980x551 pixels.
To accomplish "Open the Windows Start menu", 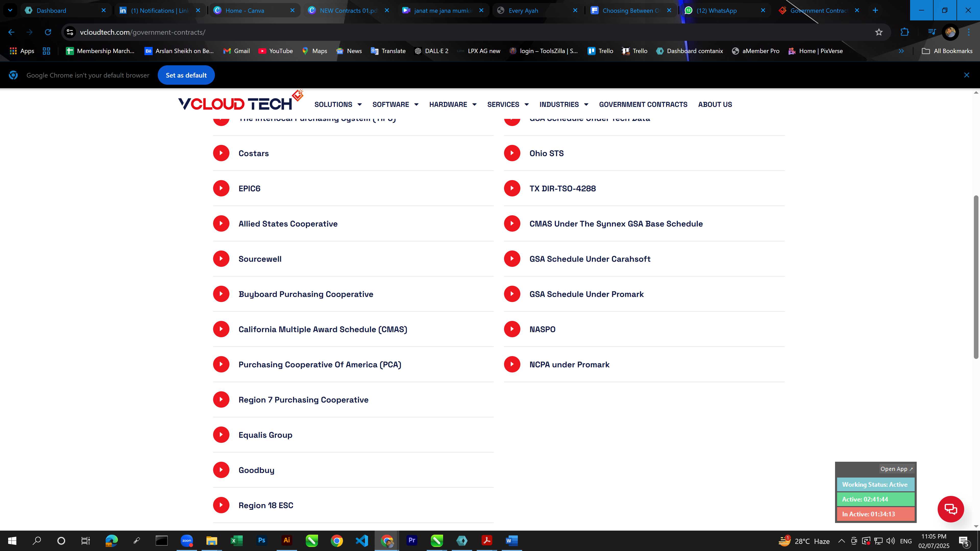I will coord(12,540).
